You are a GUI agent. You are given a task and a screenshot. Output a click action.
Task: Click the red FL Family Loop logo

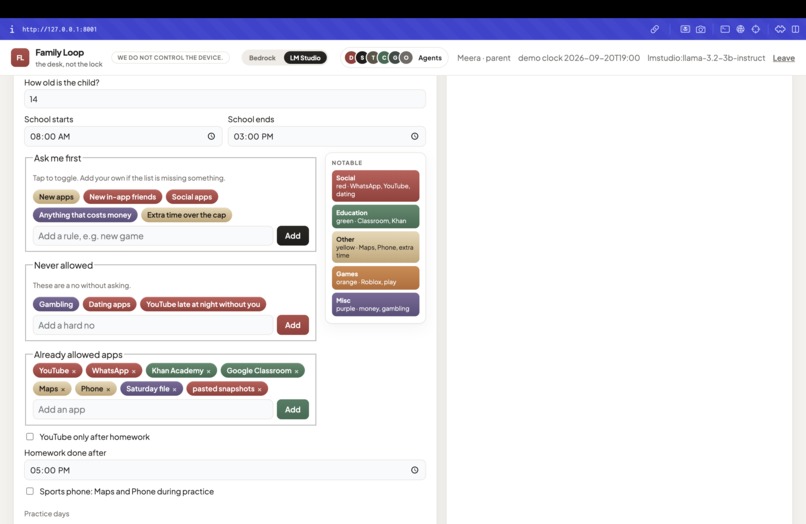pyautogui.click(x=20, y=58)
